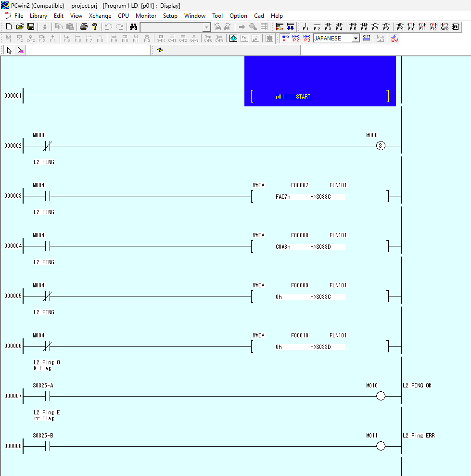The height and width of the screenshot is (476, 471).
Task: Select S0325-A contact in rung 000007
Action: pos(47,396)
